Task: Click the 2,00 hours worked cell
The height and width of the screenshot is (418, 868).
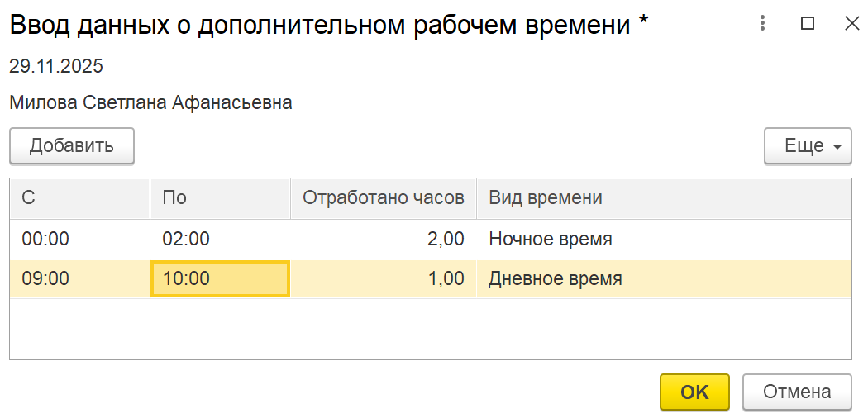Action: (445, 240)
